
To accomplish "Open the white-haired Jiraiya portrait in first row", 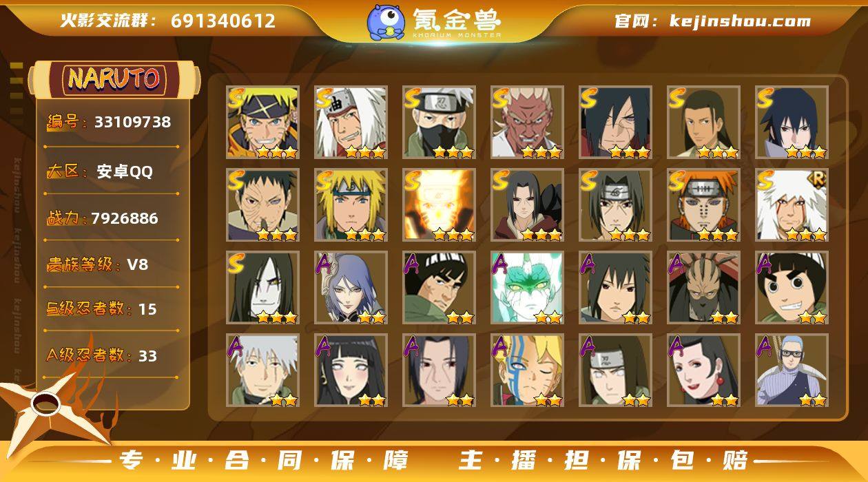I will coord(351,123).
